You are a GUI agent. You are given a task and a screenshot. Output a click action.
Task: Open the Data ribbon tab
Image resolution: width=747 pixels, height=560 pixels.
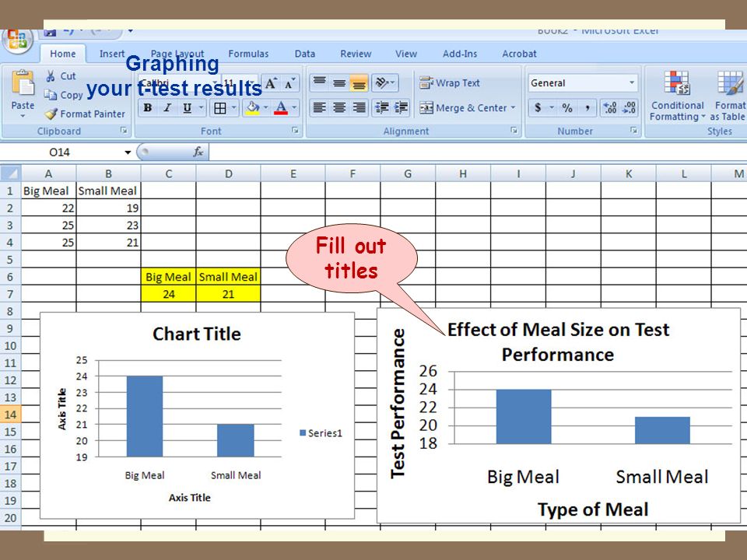pyautogui.click(x=305, y=54)
